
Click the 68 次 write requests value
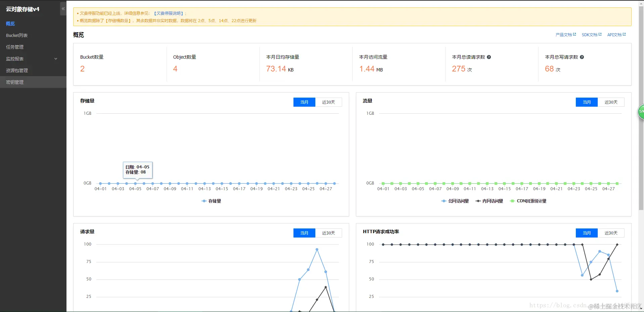[553, 69]
